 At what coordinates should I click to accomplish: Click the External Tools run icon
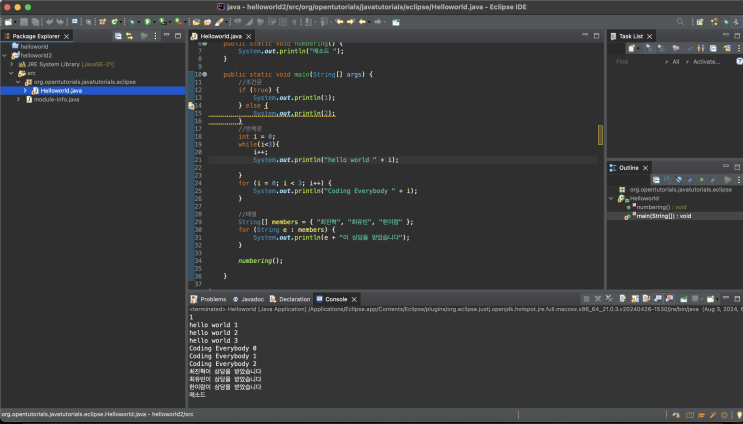(x=178, y=22)
